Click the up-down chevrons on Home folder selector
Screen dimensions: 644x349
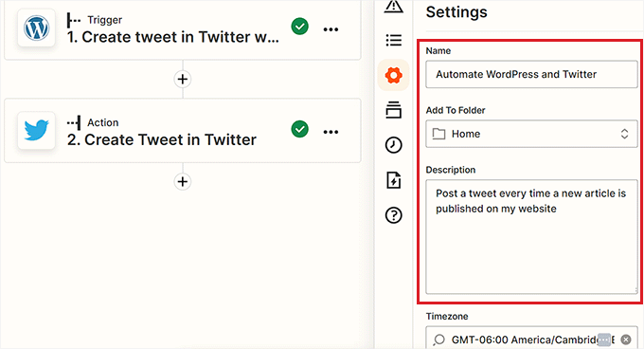click(624, 134)
